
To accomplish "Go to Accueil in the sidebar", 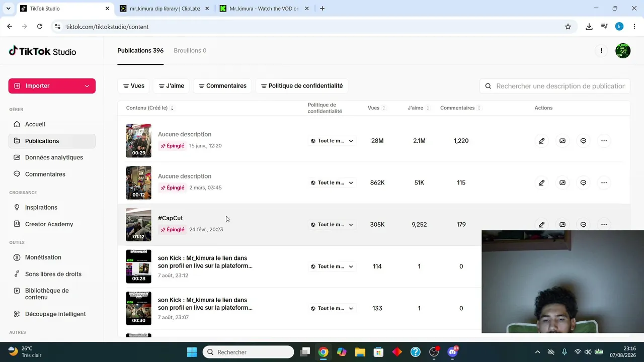I will [x=52, y=124].
